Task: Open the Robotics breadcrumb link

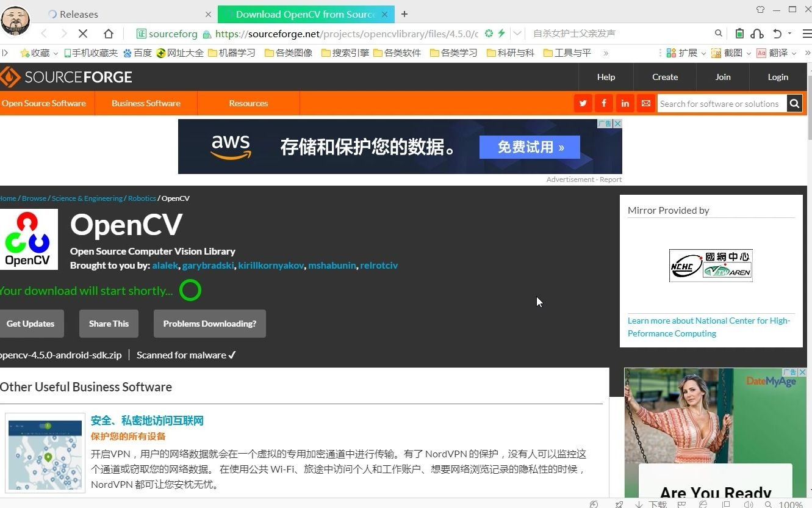Action: click(x=142, y=198)
